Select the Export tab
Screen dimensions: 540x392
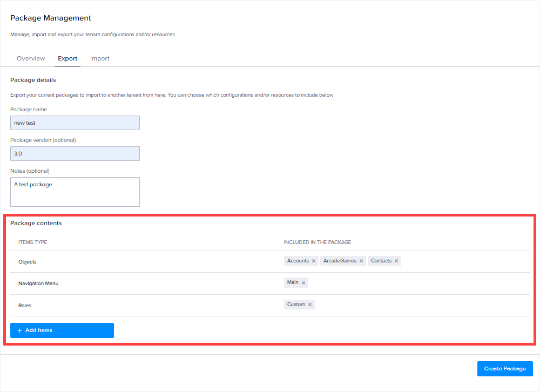click(67, 58)
